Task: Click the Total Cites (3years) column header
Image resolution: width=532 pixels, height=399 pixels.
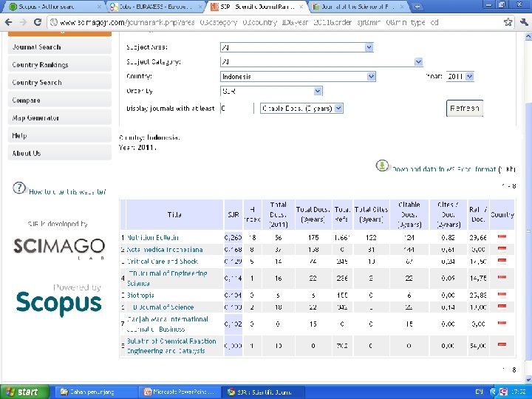Action: point(371,214)
